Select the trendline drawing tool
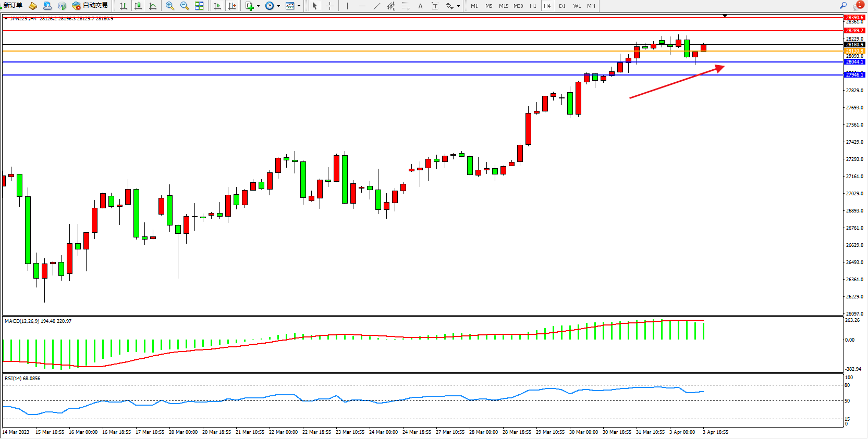This screenshot has width=868, height=439. point(377,6)
